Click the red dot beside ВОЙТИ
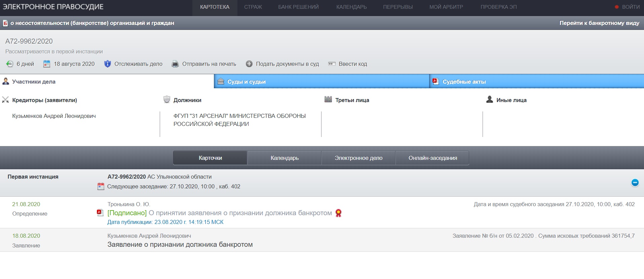The width and height of the screenshot is (644, 279). (x=617, y=7)
